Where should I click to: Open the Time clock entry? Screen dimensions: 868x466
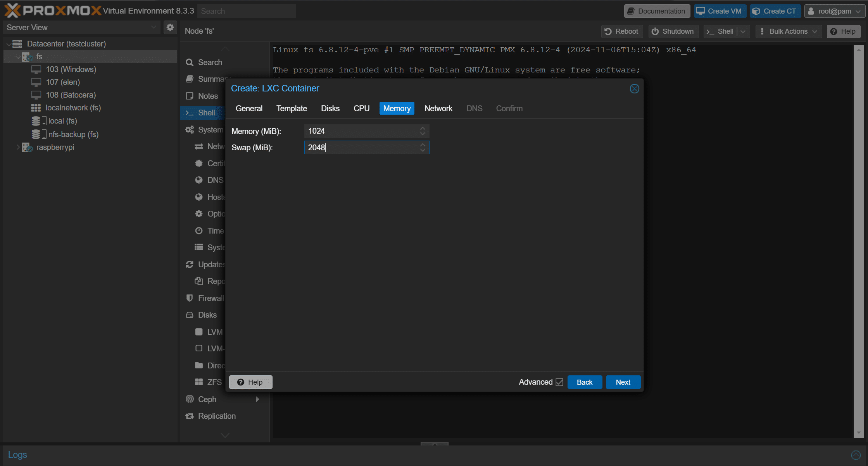199,231
